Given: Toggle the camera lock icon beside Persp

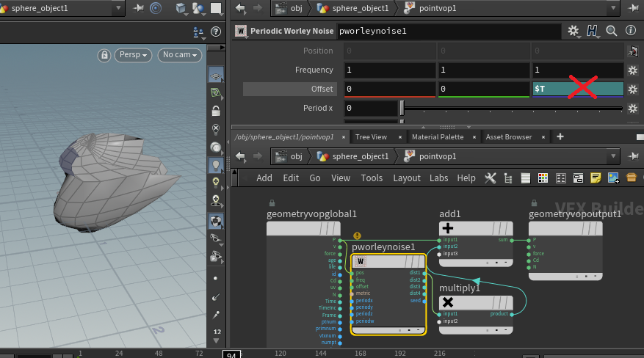Looking at the screenshot, I should [x=104, y=55].
